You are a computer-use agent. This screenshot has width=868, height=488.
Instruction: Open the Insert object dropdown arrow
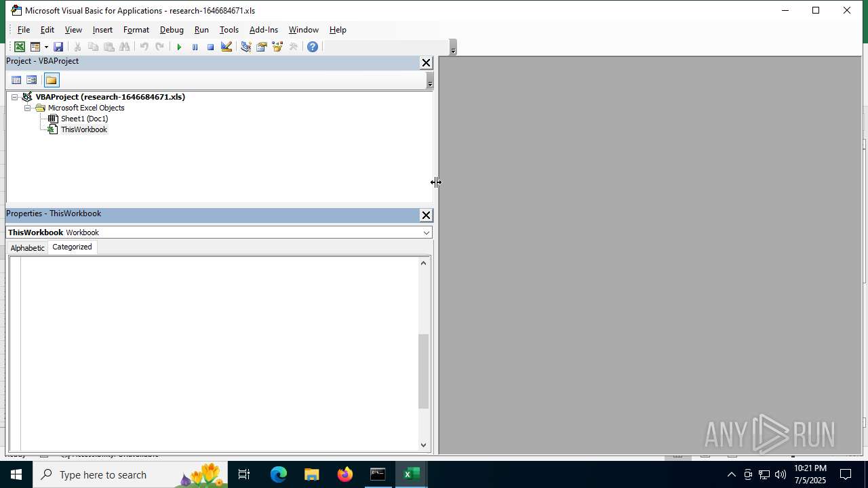pos(46,47)
